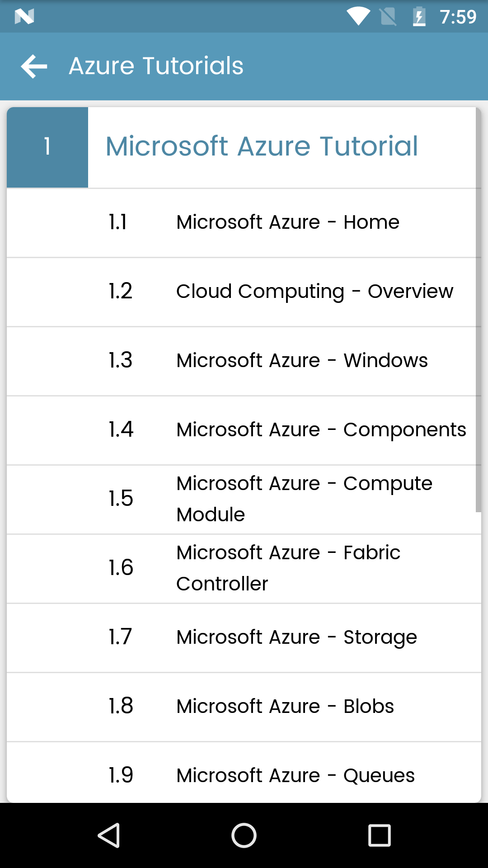The width and height of the screenshot is (488, 868).
Task: Tap the Android back navigation button
Action: 109,835
